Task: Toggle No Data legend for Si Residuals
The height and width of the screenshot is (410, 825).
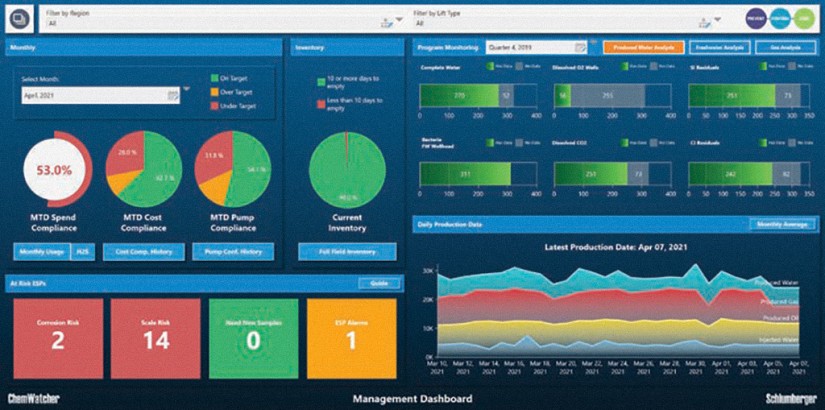Action: coord(801,66)
